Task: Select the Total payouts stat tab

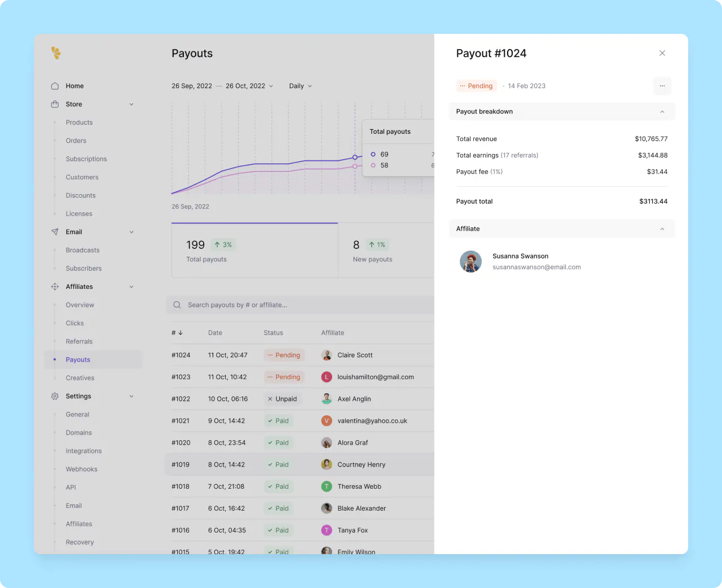Action: (x=254, y=251)
